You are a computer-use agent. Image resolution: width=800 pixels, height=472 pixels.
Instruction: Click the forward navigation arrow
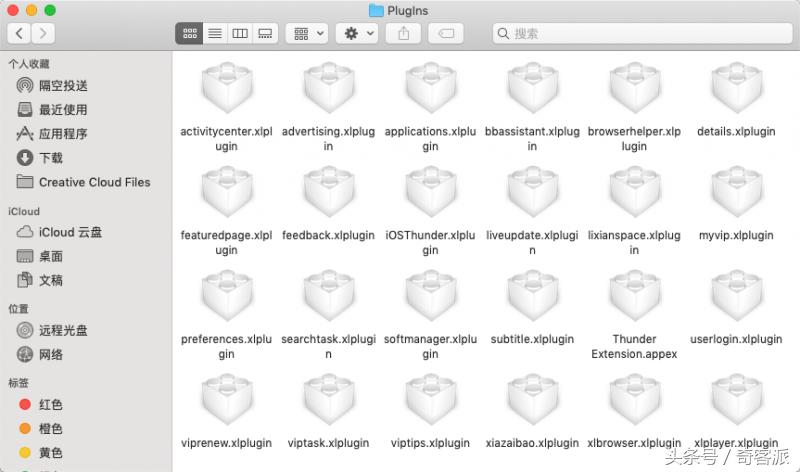pos(43,33)
